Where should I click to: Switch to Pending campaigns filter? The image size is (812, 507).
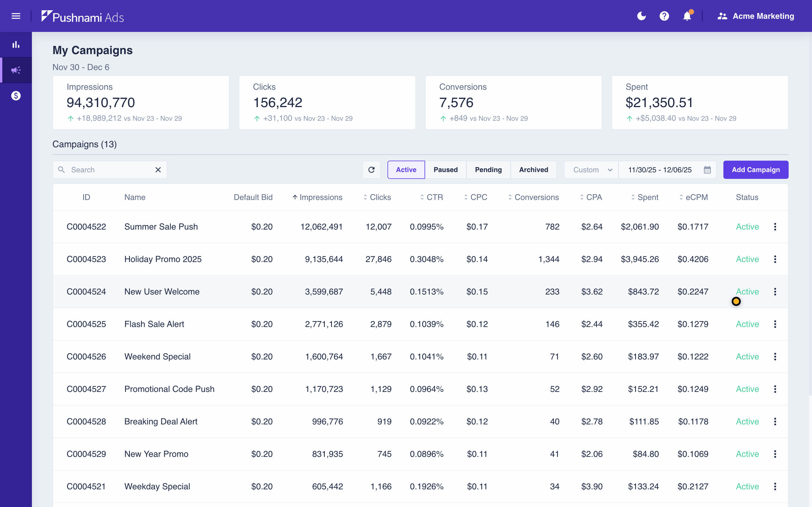click(x=488, y=170)
